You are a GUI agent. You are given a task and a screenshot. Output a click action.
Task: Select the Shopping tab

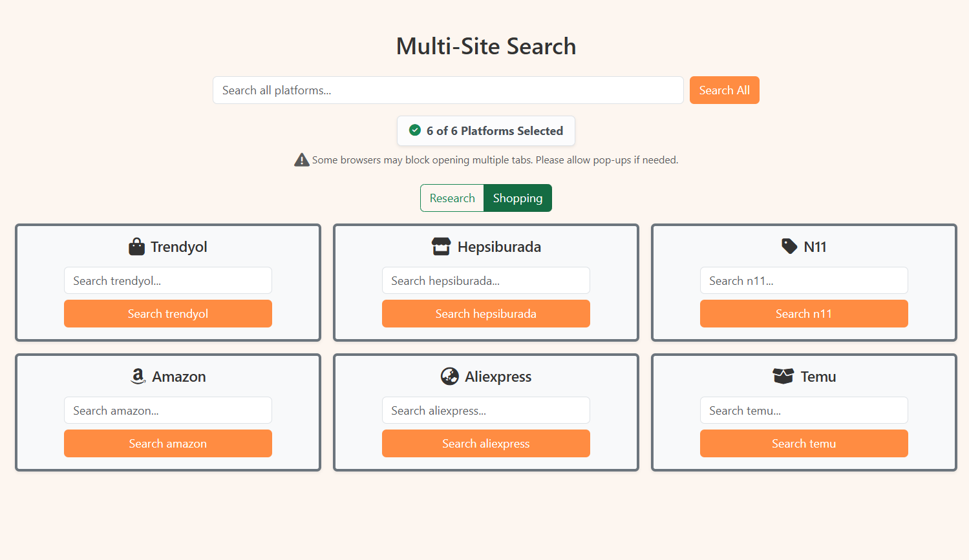click(x=518, y=198)
